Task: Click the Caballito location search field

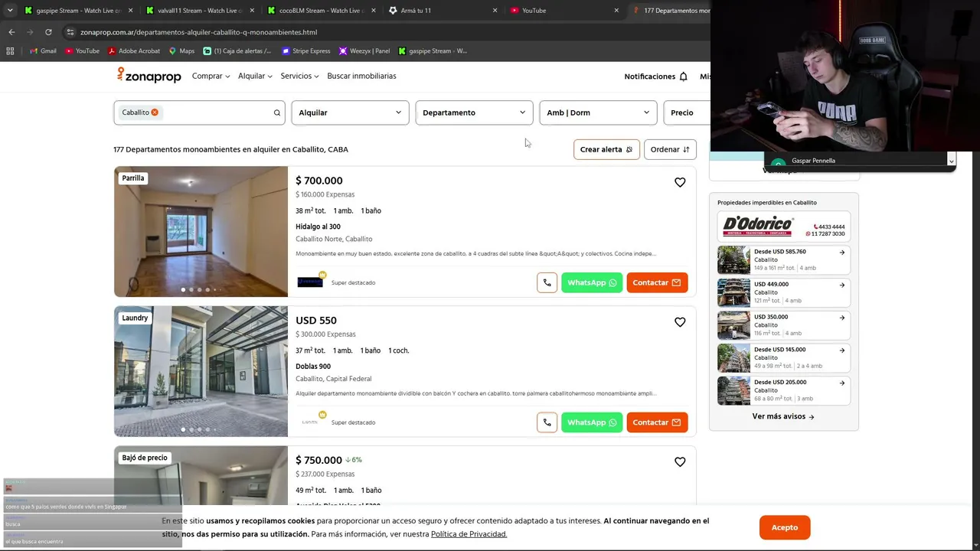Action: [x=199, y=112]
